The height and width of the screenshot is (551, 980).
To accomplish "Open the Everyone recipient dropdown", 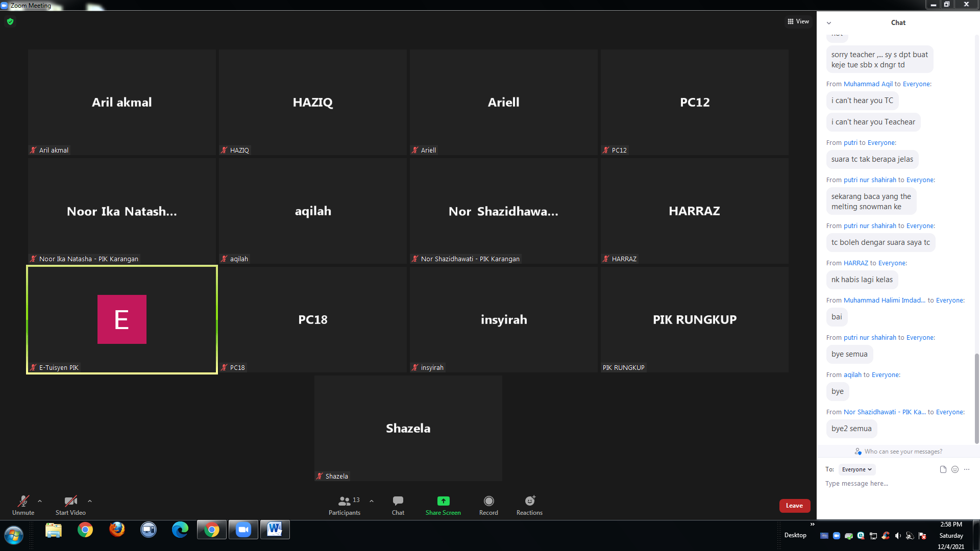I will click(x=856, y=469).
